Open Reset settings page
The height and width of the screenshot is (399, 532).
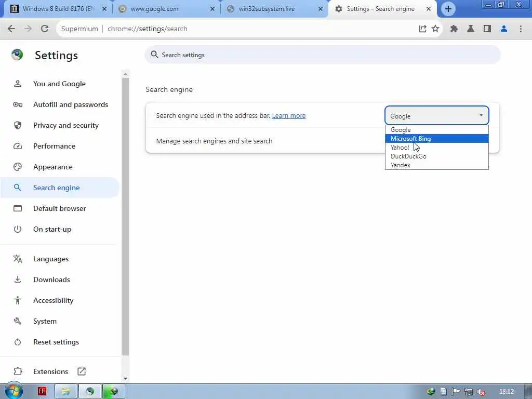click(59, 342)
